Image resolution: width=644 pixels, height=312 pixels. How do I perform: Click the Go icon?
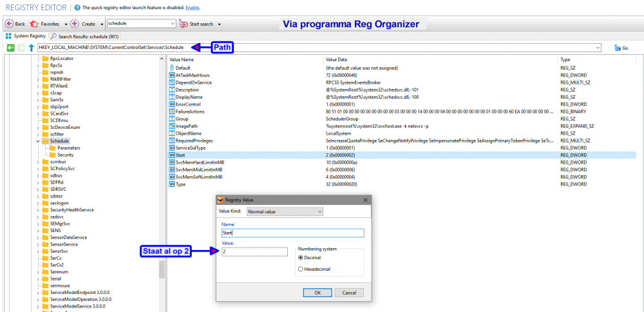618,48
